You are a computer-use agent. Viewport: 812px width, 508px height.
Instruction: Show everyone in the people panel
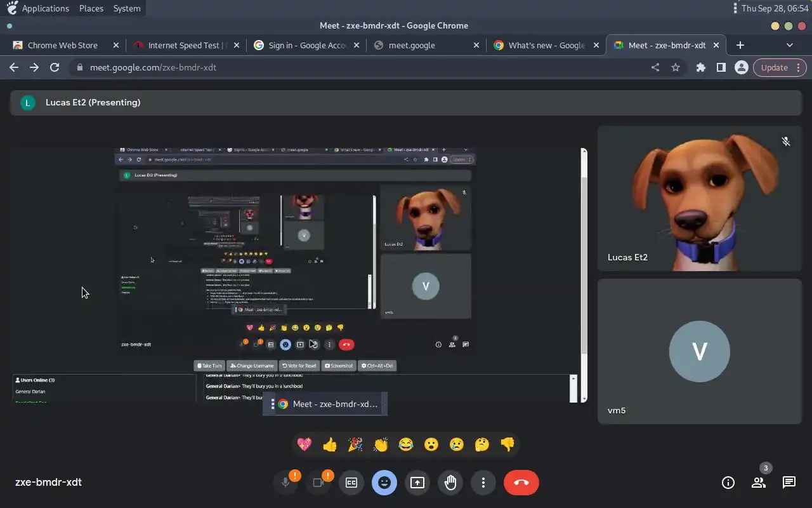click(759, 483)
